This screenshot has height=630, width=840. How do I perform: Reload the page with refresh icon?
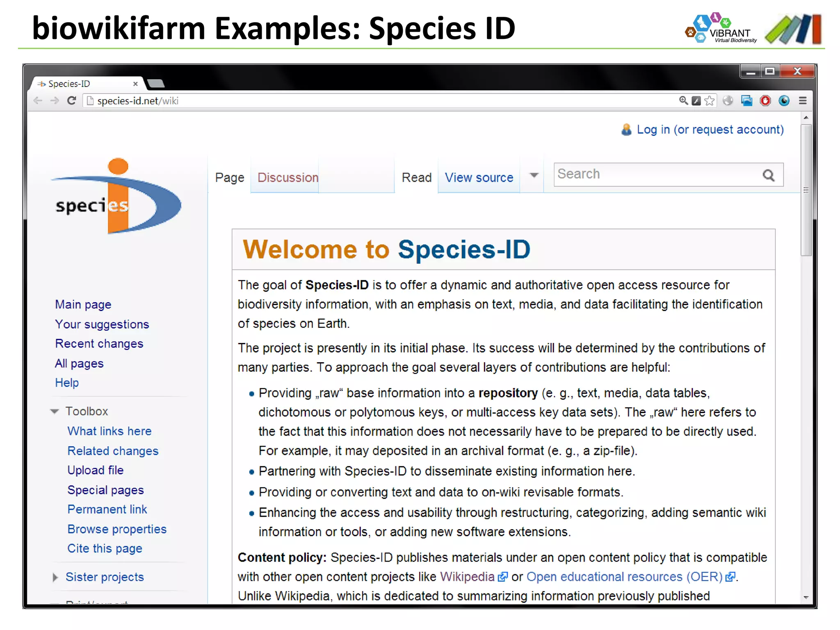click(71, 100)
